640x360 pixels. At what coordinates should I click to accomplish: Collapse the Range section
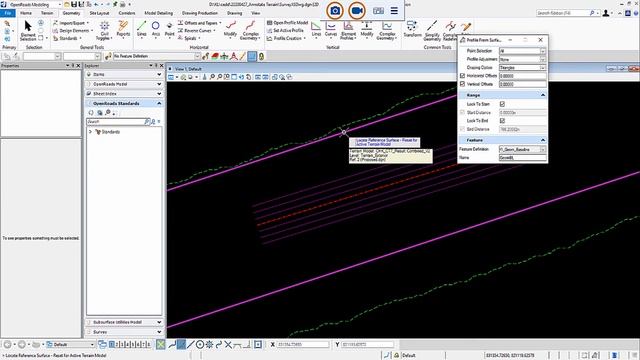point(543,95)
